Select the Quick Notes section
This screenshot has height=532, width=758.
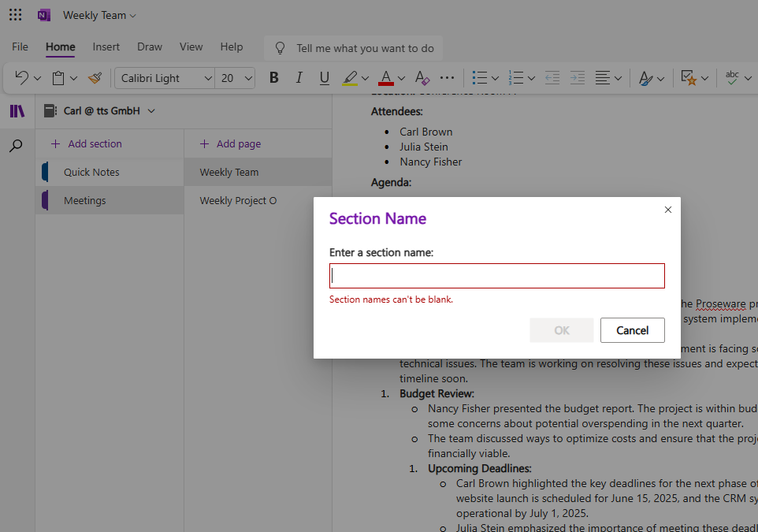[x=110, y=172]
